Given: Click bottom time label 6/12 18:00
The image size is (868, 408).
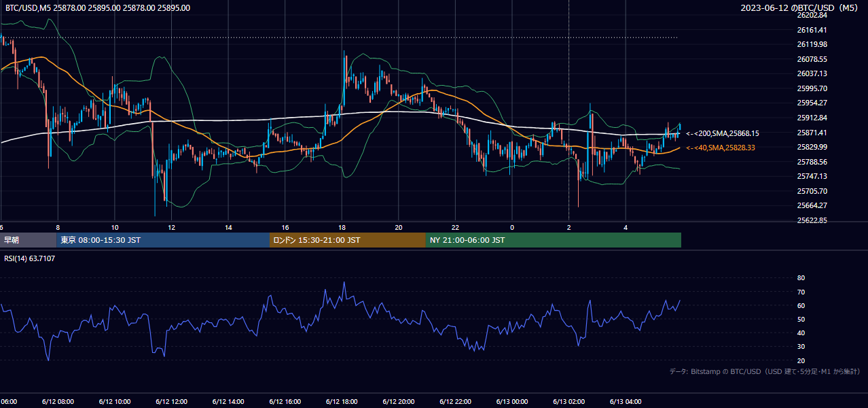Looking at the screenshot, I should 342,401.
